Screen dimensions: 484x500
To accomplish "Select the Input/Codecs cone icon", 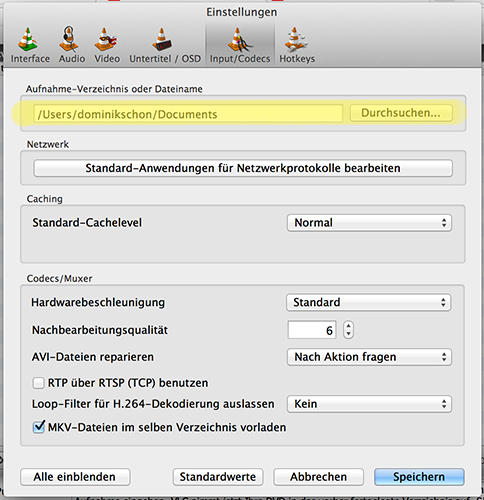I will [239, 40].
